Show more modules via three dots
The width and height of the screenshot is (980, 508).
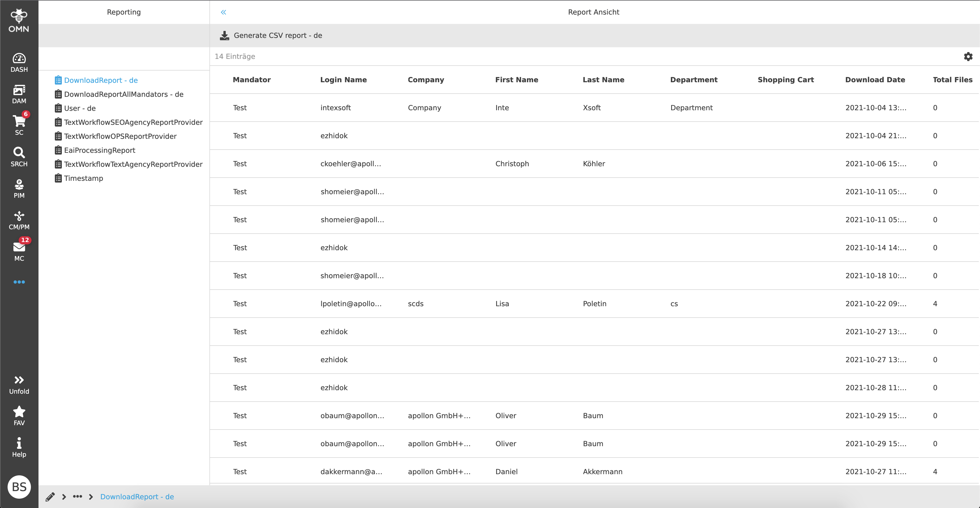click(19, 282)
